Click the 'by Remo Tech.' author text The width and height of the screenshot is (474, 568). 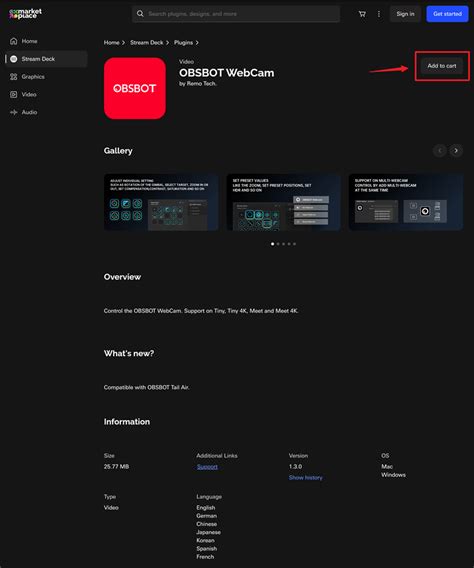(x=198, y=83)
